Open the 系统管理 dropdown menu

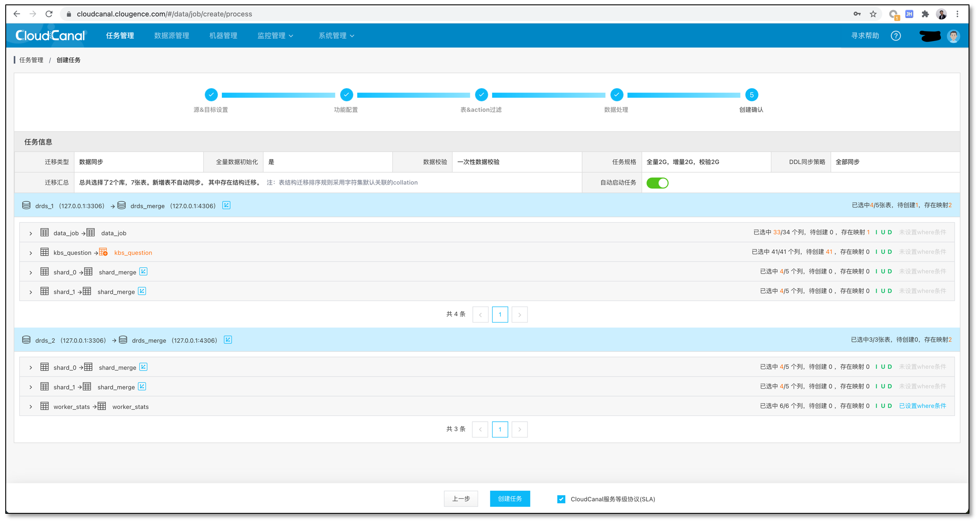[336, 36]
